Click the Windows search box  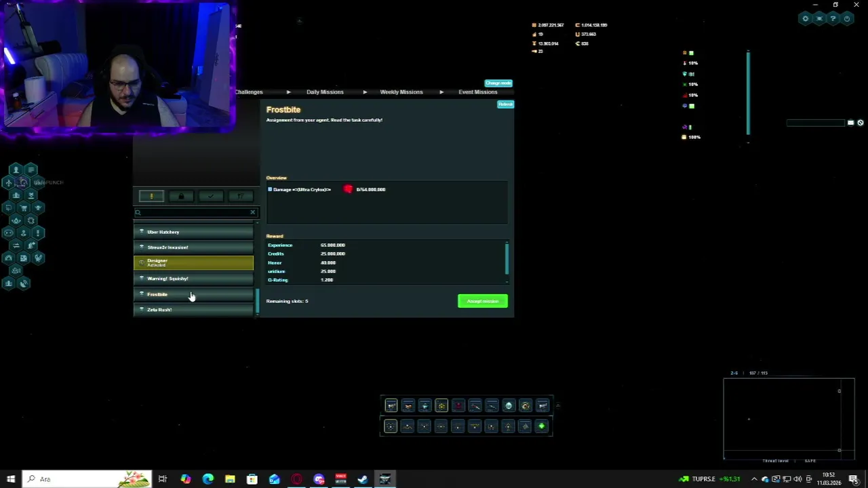tap(86, 479)
